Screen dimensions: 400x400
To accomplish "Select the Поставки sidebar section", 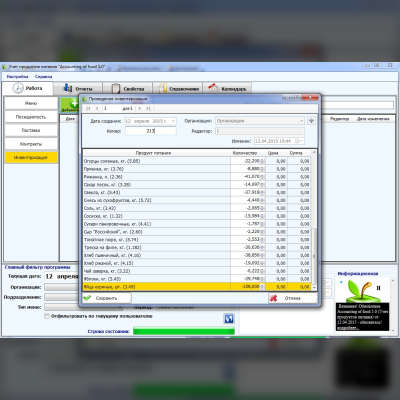I will click(31, 130).
